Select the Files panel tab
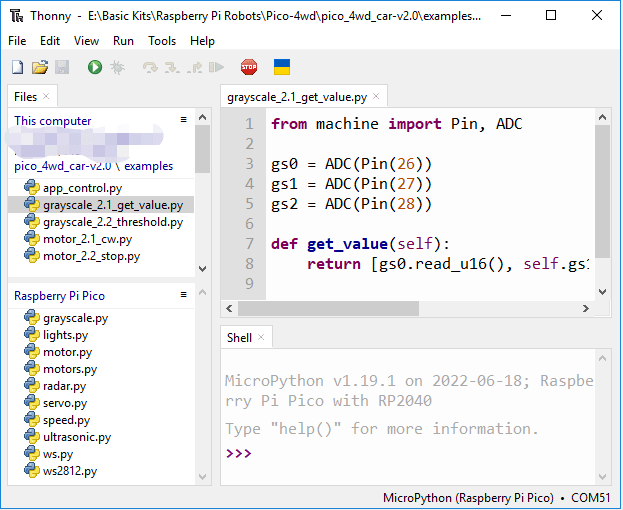The height and width of the screenshot is (510, 623). 25,97
